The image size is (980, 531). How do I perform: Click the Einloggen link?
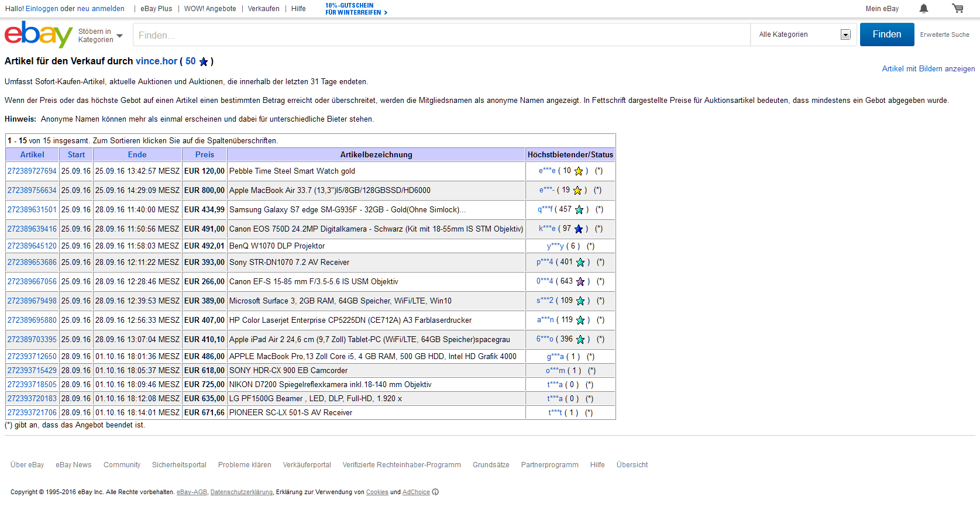tap(42, 9)
